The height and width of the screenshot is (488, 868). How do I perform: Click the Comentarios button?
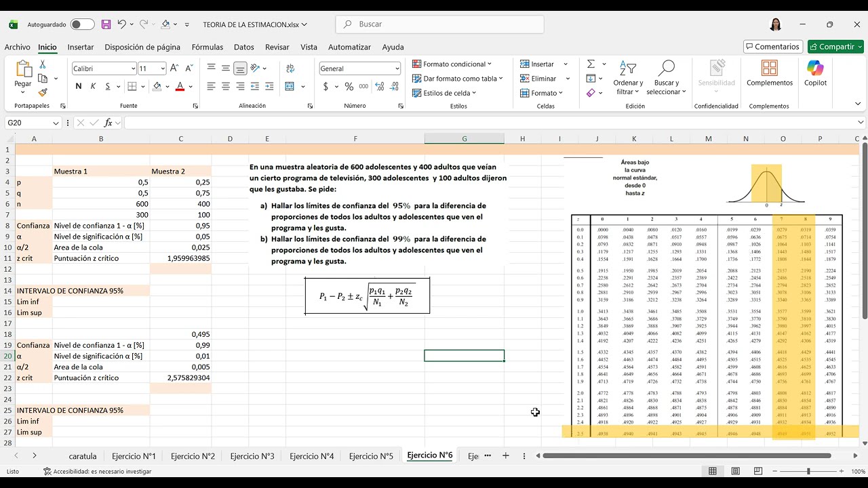point(772,47)
